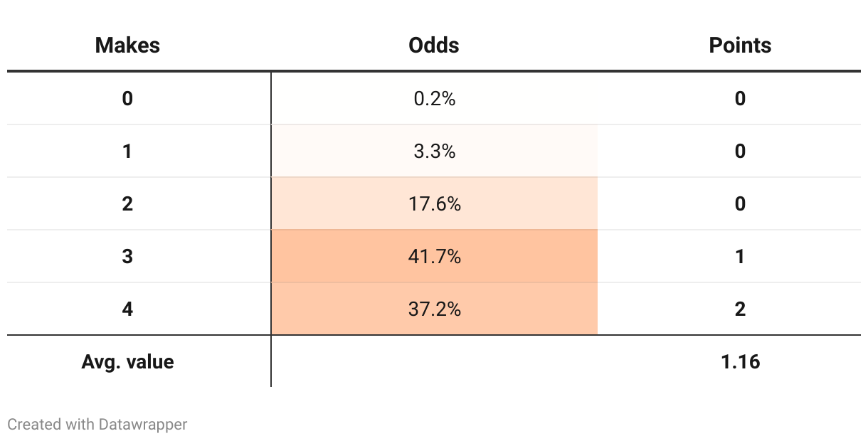This screenshot has height=441, width=868.
Task: Click the Points value for 4 makes
Action: tap(740, 309)
